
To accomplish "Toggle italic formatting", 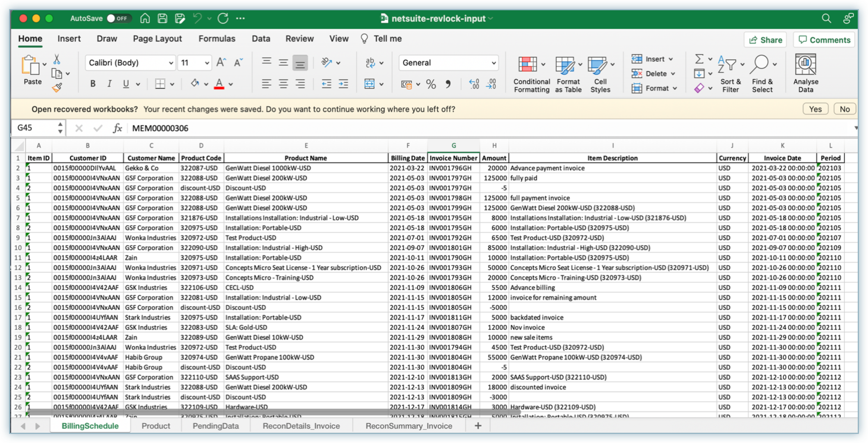I will (x=109, y=84).
